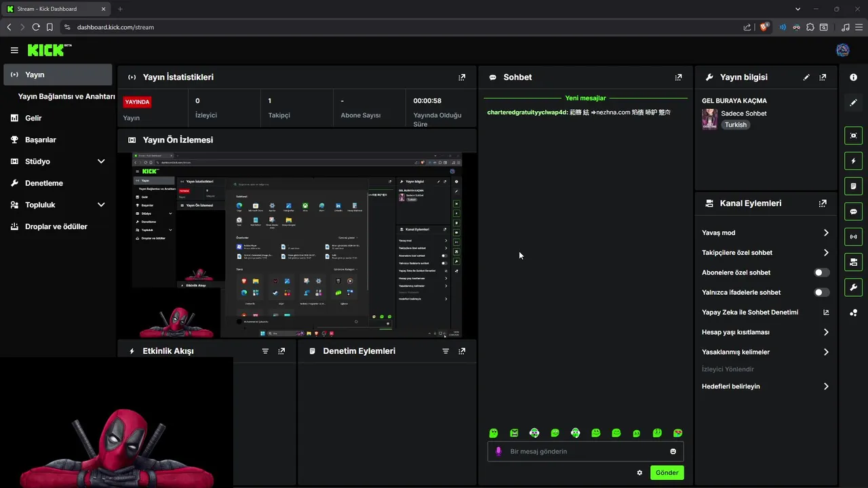868x488 pixels.
Task: Pop out the Denetim Eylemleri panel
Action: (462, 351)
